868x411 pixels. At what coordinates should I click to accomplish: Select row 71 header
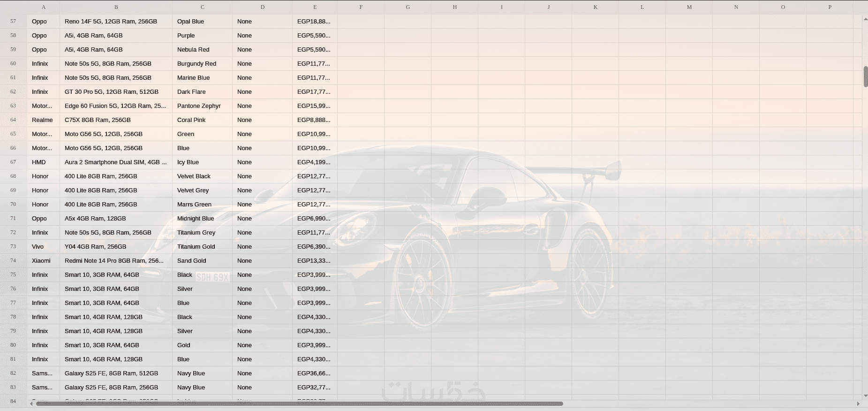pos(13,218)
